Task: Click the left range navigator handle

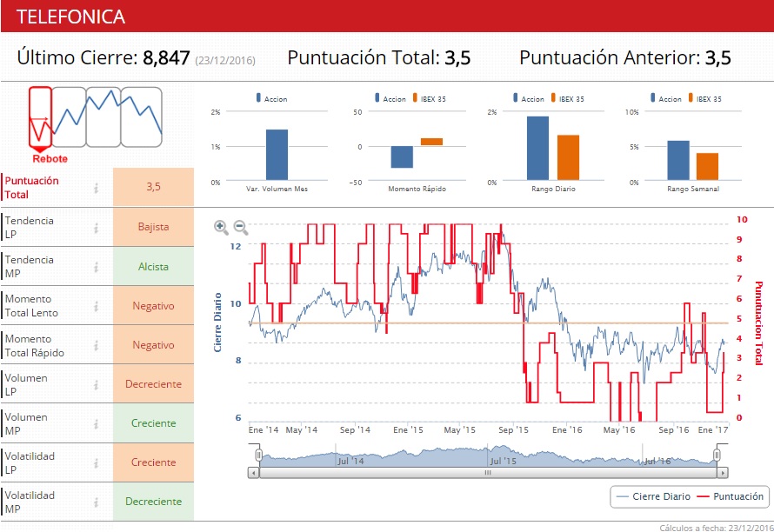Action: pyautogui.click(x=258, y=455)
